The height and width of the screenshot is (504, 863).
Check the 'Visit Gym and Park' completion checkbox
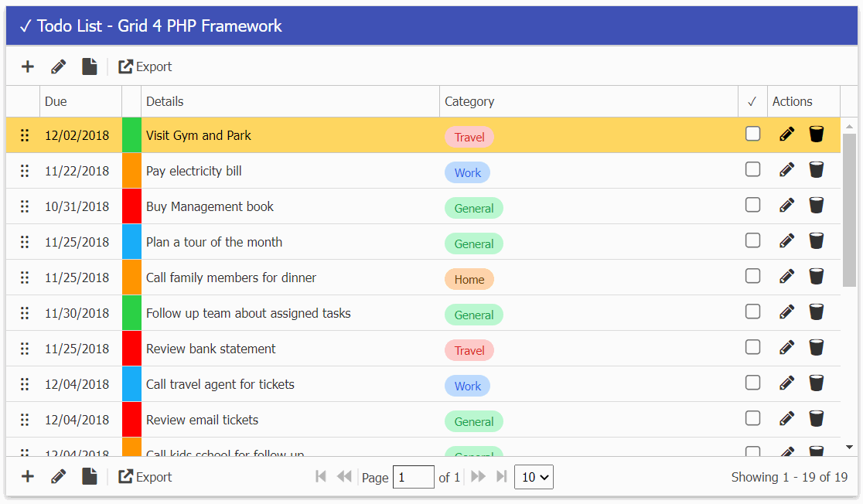(x=752, y=134)
